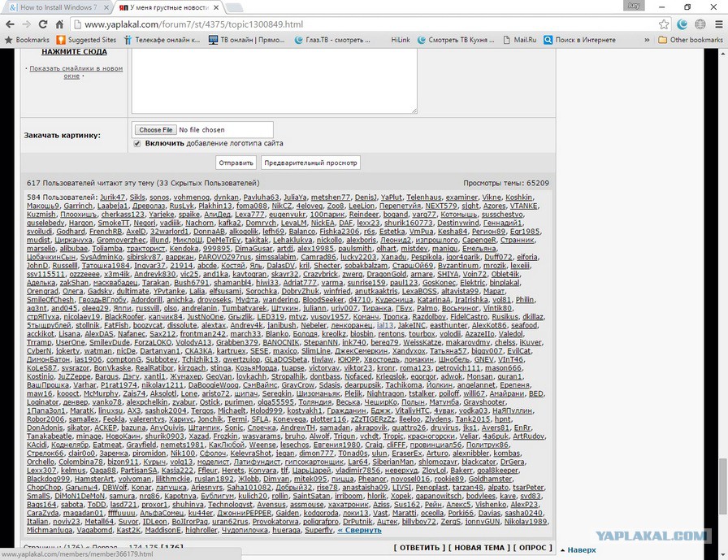Viewport: 728px width, 560px height.
Task: Open the profile of user Jurik47
Action: (112, 198)
